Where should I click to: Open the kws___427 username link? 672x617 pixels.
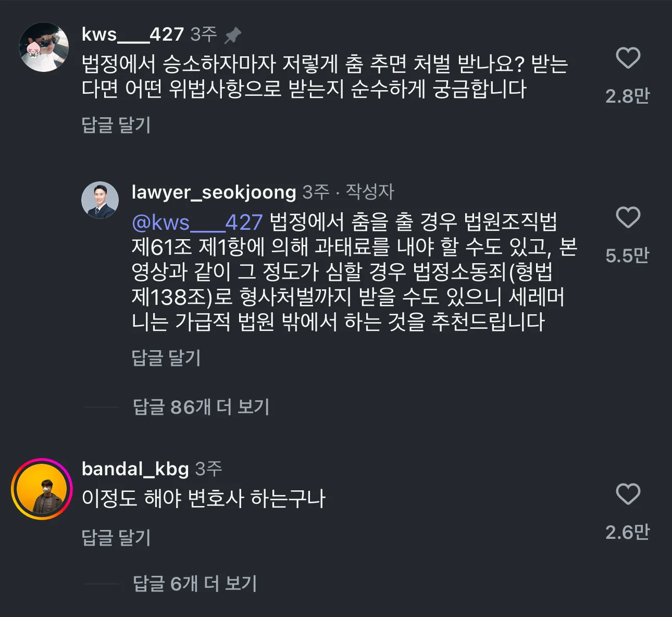(x=133, y=34)
